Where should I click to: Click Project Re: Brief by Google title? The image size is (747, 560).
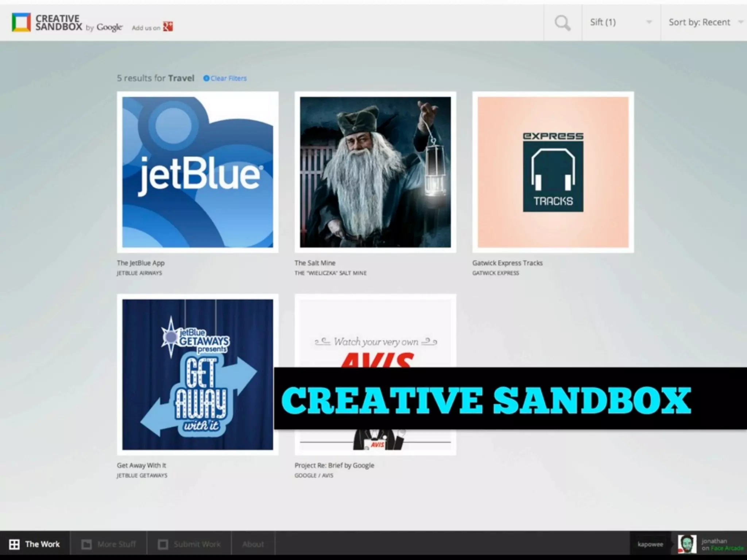point(334,466)
